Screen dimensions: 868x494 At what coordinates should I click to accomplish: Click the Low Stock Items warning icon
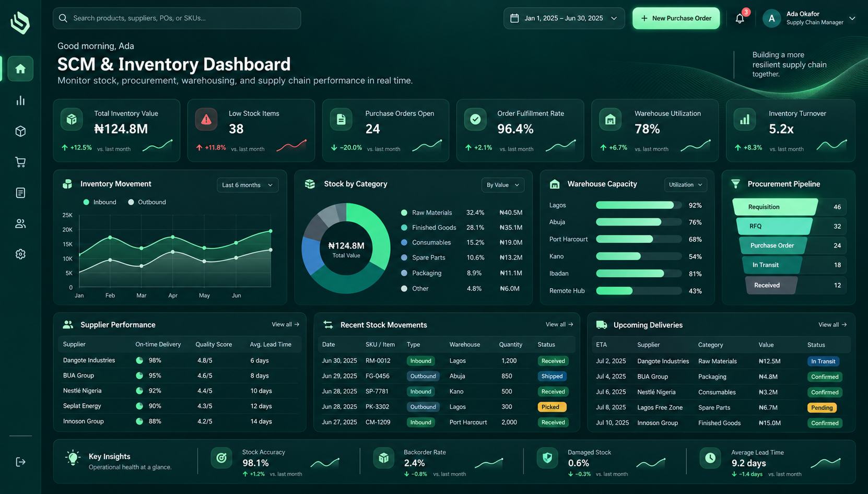pyautogui.click(x=206, y=120)
